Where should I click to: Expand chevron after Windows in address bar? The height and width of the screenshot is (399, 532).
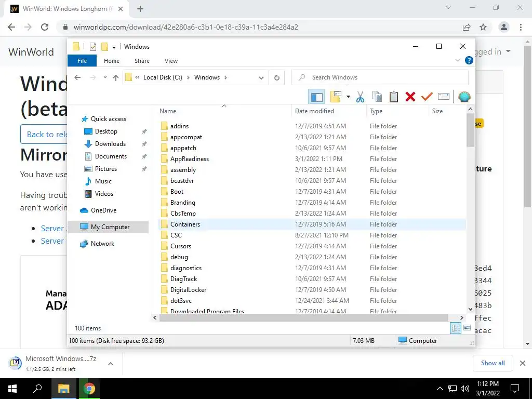point(225,77)
